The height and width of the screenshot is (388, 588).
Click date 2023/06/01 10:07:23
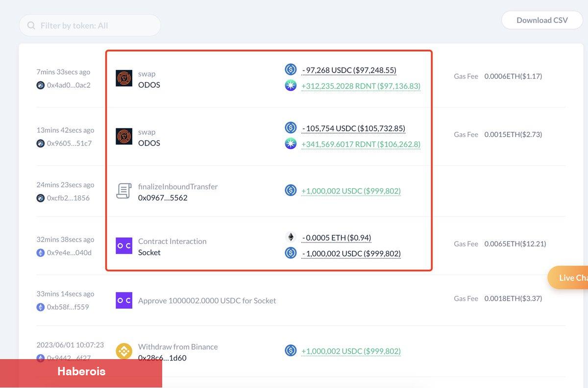70,345
